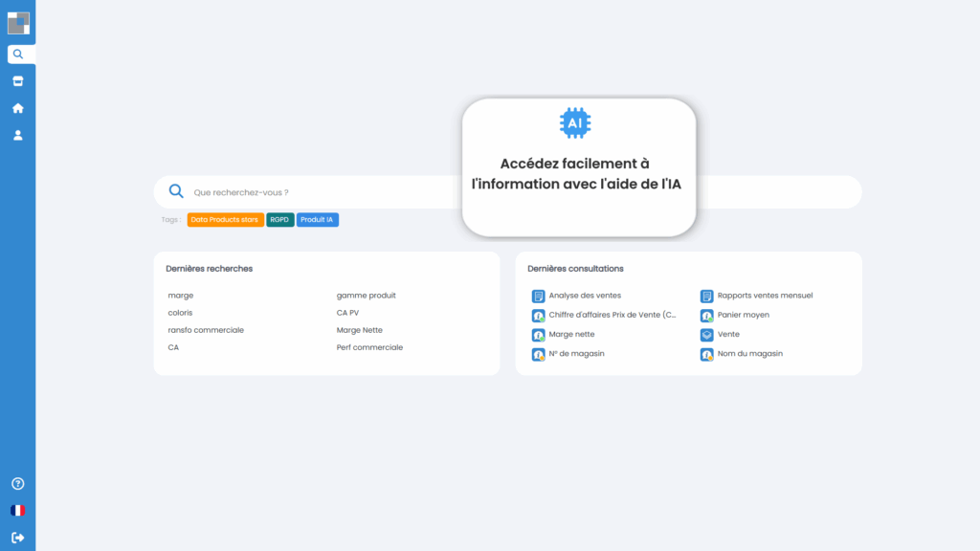The height and width of the screenshot is (551, 980).
Task: Select the 'RGPD' tag
Action: coord(279,220)
